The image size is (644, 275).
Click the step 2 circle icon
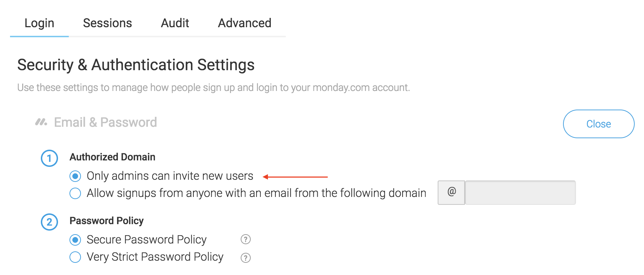click(x=49, y=222)
